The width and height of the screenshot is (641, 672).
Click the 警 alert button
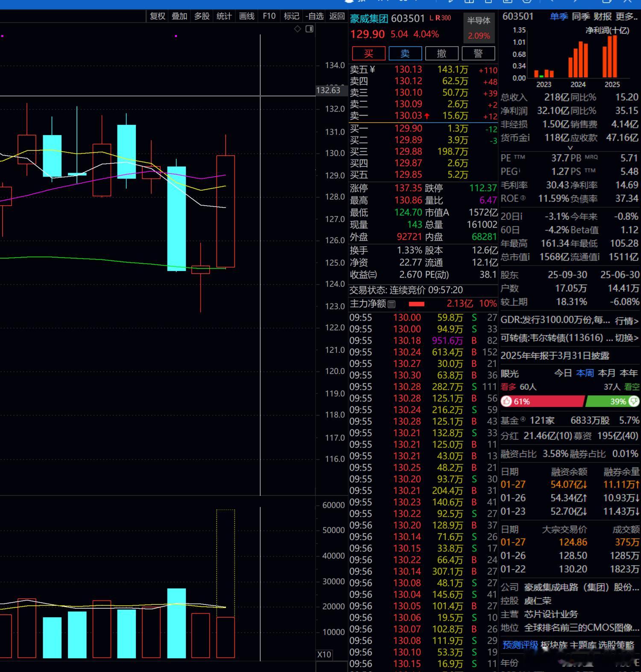(x=478, y=53)
